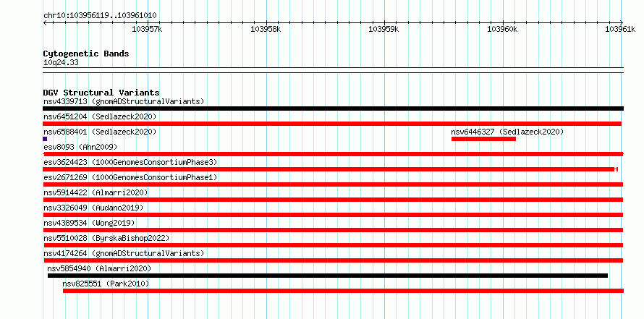Image resolution: width=644 pixels, height=319 pixels.
Task: Open esv3624423 (1000GenomesConsortiumPhase3) label
Action: pyautogui.click(x=130, y=162)
